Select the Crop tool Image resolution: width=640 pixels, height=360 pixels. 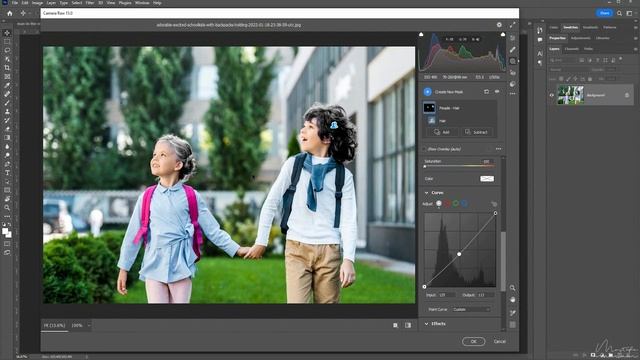click(7, 68)
